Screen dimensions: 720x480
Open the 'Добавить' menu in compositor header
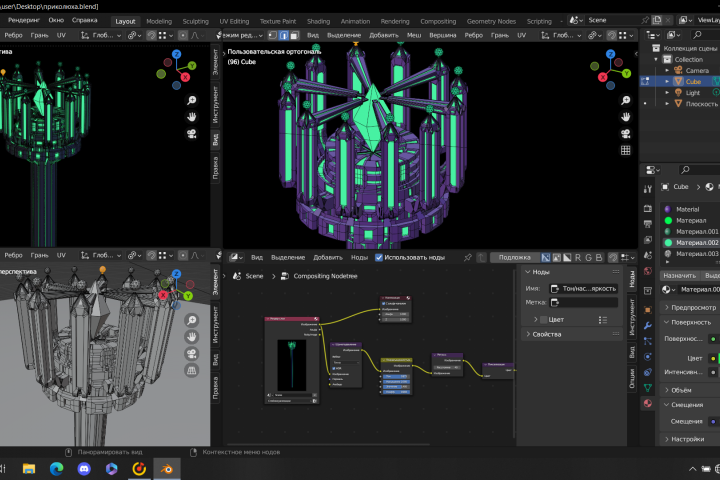328,257
